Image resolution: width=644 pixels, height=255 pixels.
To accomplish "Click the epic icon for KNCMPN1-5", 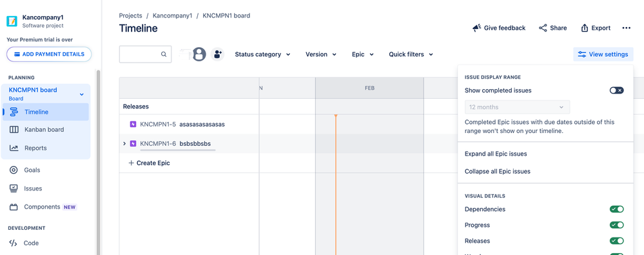I will point(133,124).
